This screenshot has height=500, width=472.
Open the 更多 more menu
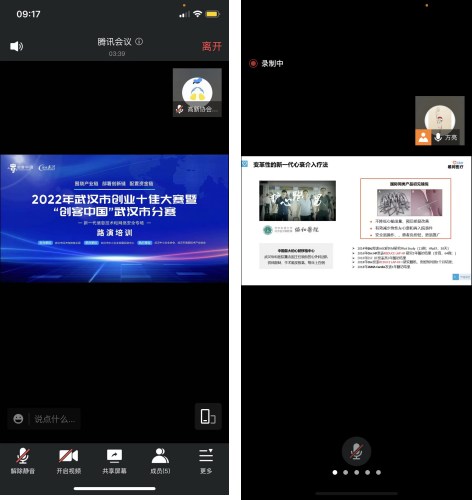click(x=206, y=461)
